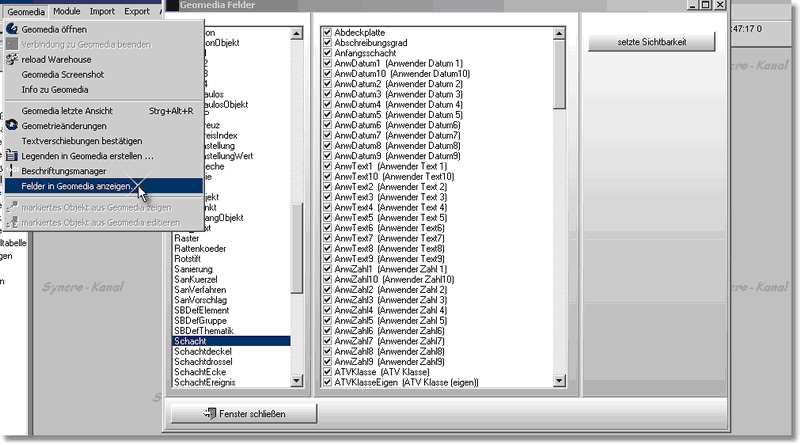The image size is (801, 445).
Task: Toggle AnwText1 (Anwender Text 1) checkbox
Action: [x=327, y=164]
